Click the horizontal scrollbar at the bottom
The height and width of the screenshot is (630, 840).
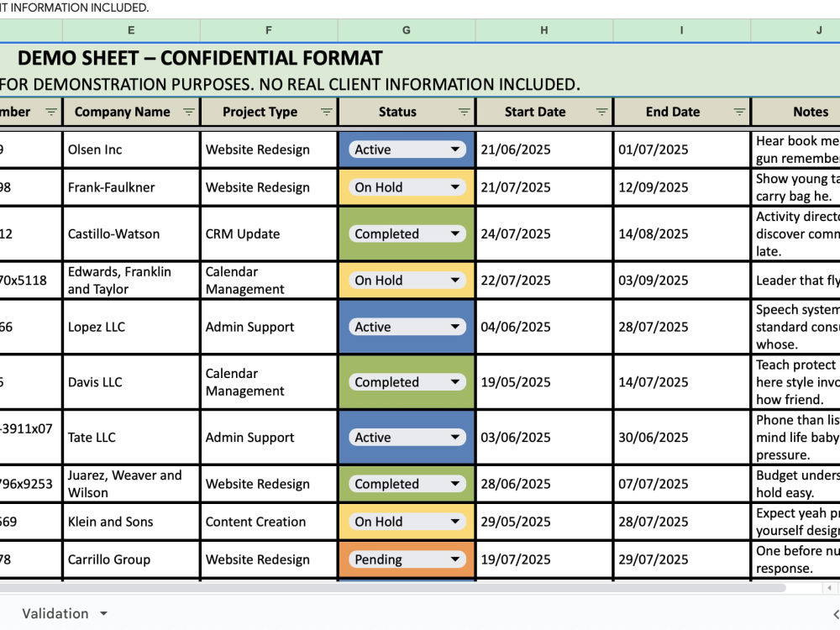click(392, 588)
